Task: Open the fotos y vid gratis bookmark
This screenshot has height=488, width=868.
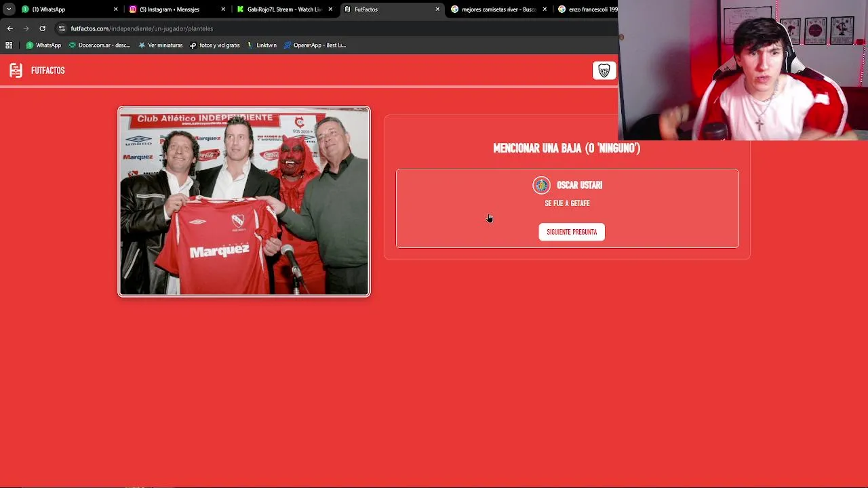Action: tap(214, 45)
